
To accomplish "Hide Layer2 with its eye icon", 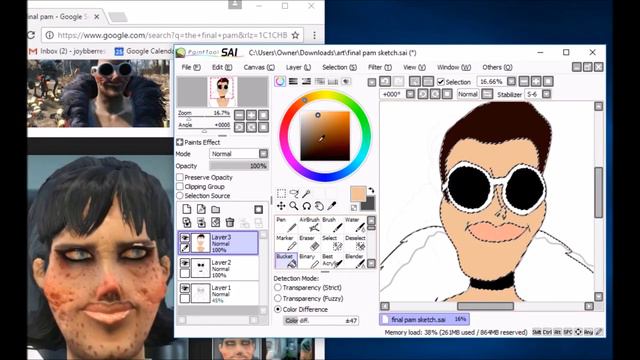I will point(185,263).
